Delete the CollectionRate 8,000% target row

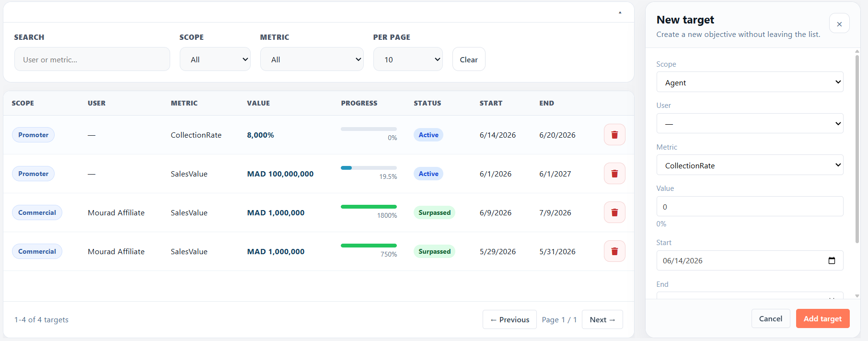tap(614, 135)
